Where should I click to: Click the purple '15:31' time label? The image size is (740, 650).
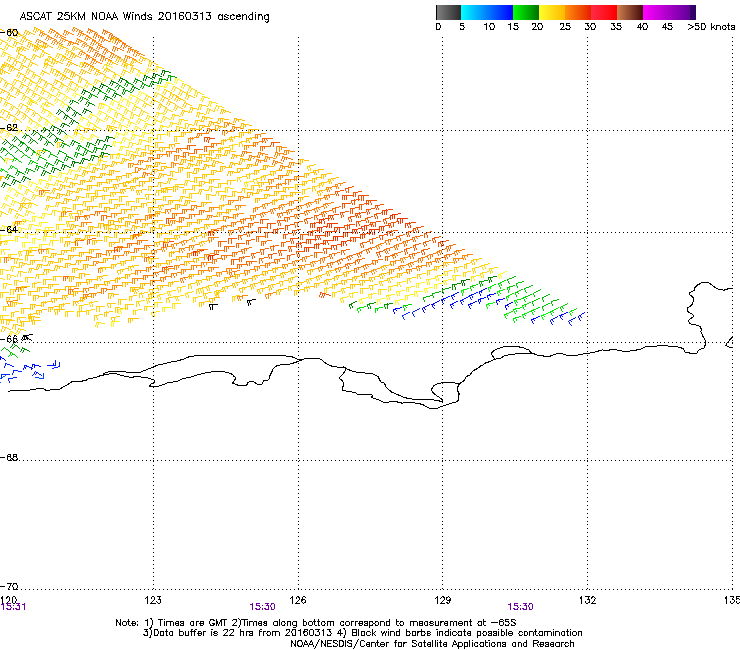[x=13, y=607]
